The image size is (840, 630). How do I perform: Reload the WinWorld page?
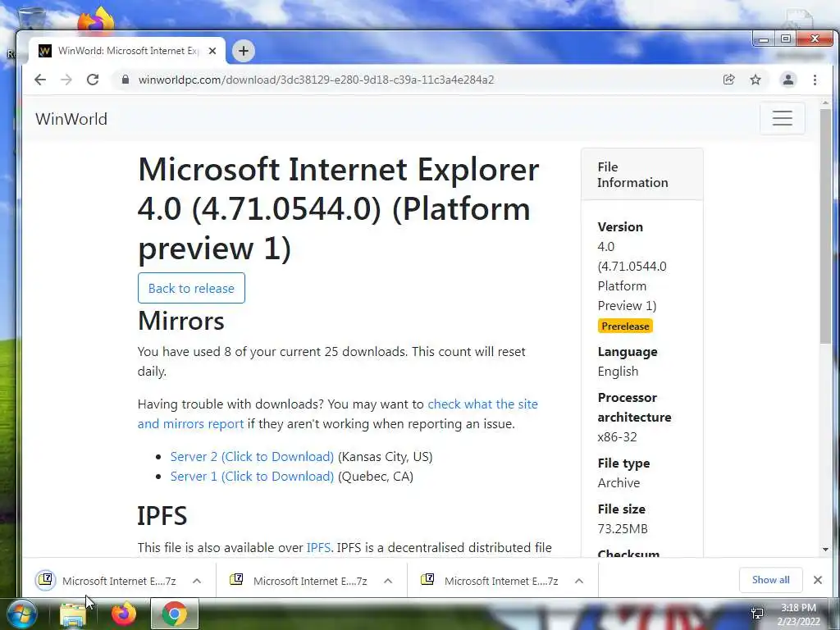[x=93, y=80]
